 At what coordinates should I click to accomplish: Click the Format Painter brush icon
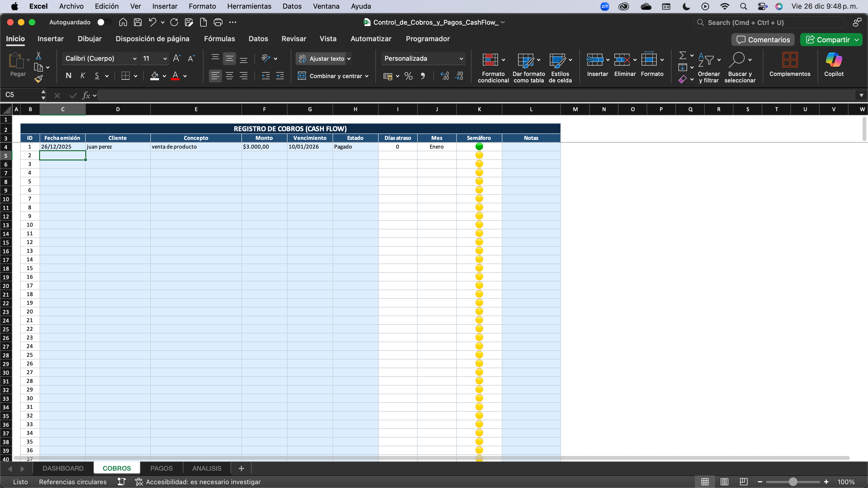point(39,79)
